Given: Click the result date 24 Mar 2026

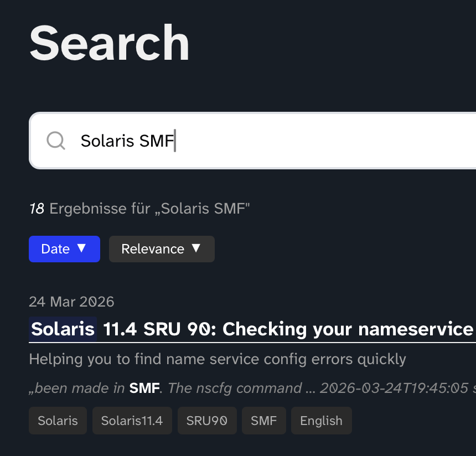Looking at the screenshot, I should [71, 302].
